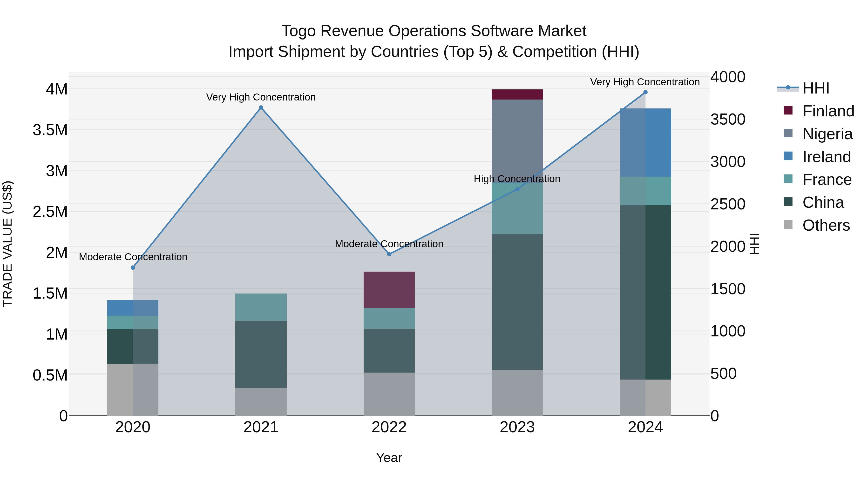Click the Others bar segment in 2021
Screen dimensions: 868x488
261,402
